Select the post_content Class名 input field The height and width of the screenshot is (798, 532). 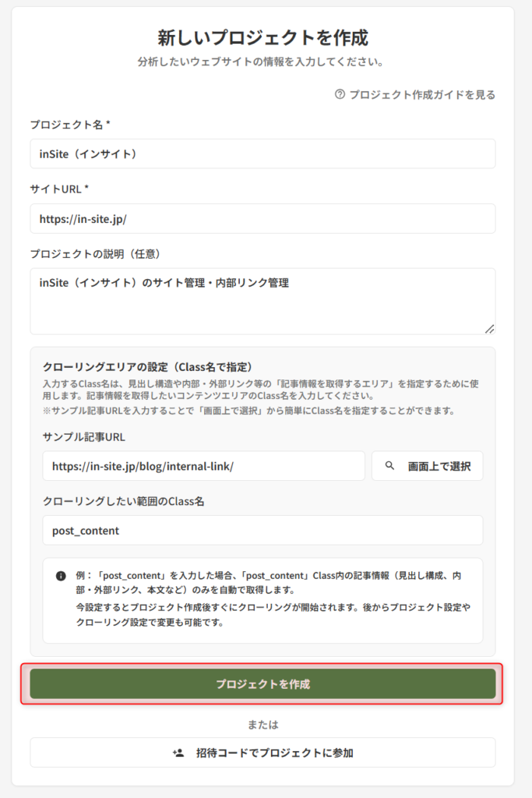[266, 530]
